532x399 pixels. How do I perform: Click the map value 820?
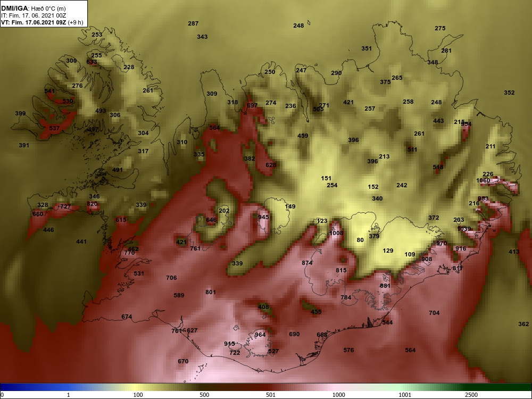tap(92, 204)
